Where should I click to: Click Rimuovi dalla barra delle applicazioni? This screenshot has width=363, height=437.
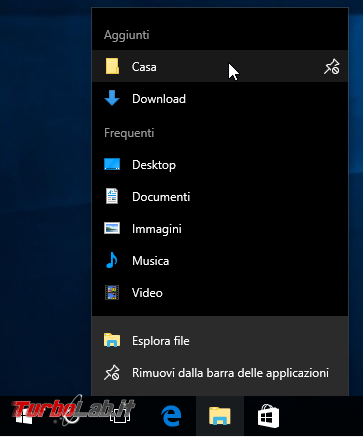pos(220,373)
